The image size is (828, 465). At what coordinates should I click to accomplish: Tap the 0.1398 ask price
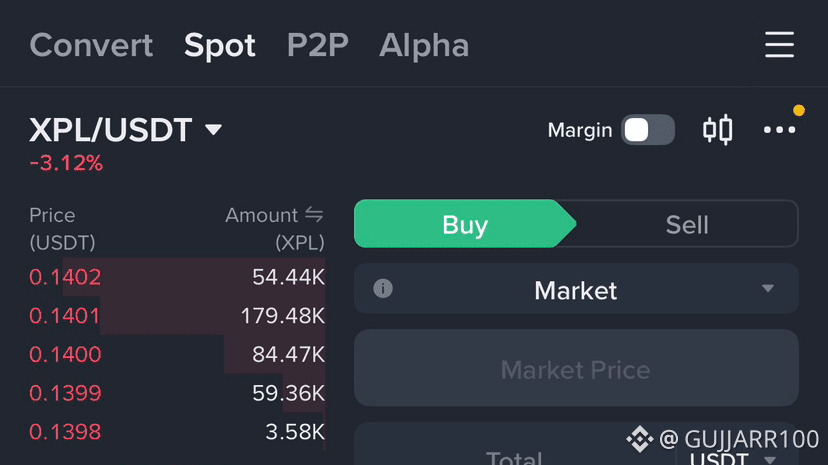65,432
